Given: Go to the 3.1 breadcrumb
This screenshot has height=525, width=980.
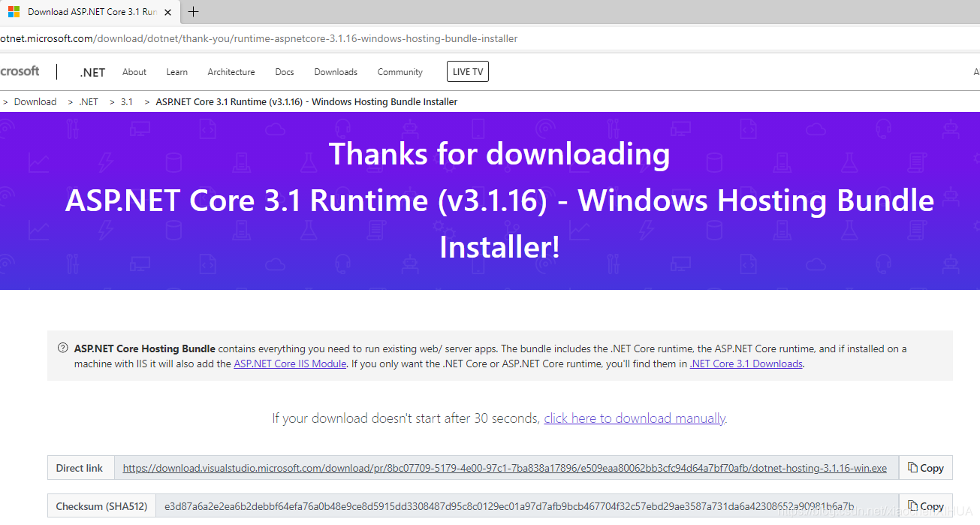Looking at the screenshot, I should pyautogui.click(x=127, y=102).
